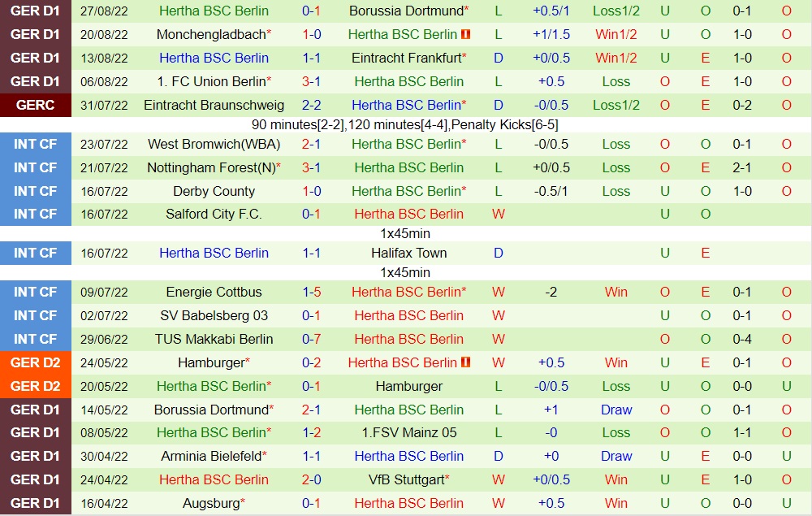Screen dimensions: 812x516
Task: Click the West Bromwich(WBA) team link
Action: [x=214, y=144]
